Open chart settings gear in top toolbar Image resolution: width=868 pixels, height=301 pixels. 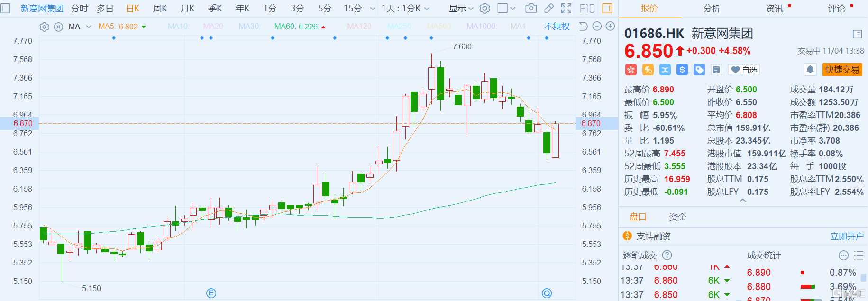484,8
